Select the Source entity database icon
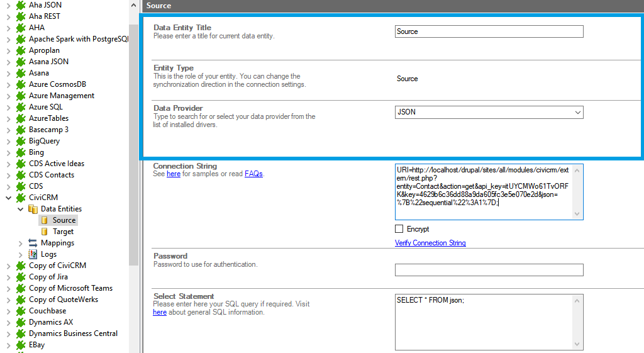Viewport: 644px width, 353px height. [44, 220]
